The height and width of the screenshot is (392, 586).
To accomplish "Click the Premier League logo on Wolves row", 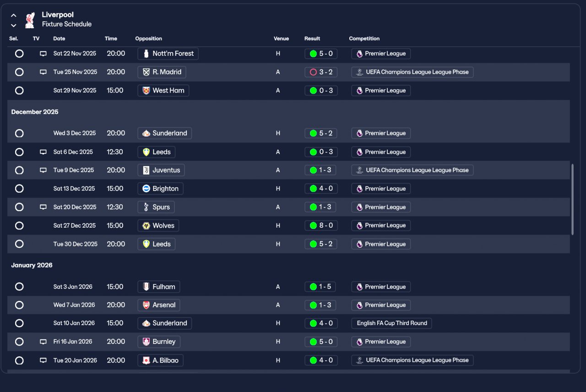I will (x=359, y=225).
